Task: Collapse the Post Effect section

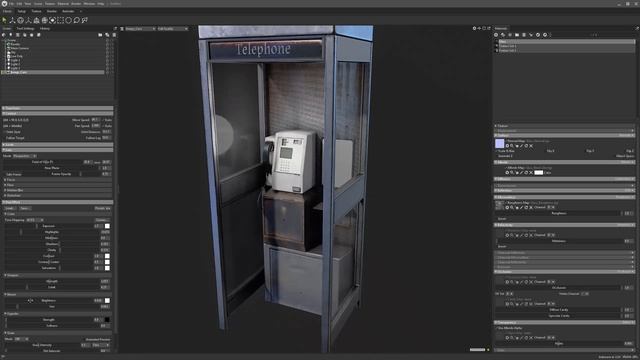Action: tap(58, 202)
